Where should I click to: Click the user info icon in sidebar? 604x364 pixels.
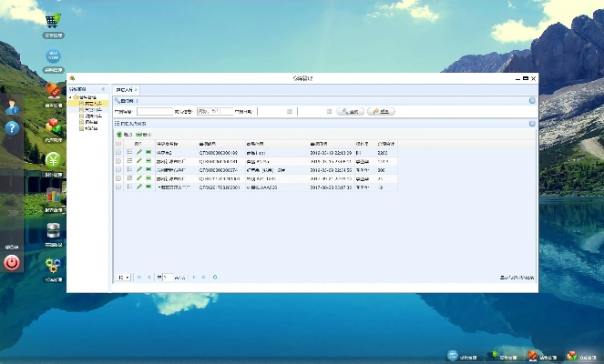[x=12, y=107]
